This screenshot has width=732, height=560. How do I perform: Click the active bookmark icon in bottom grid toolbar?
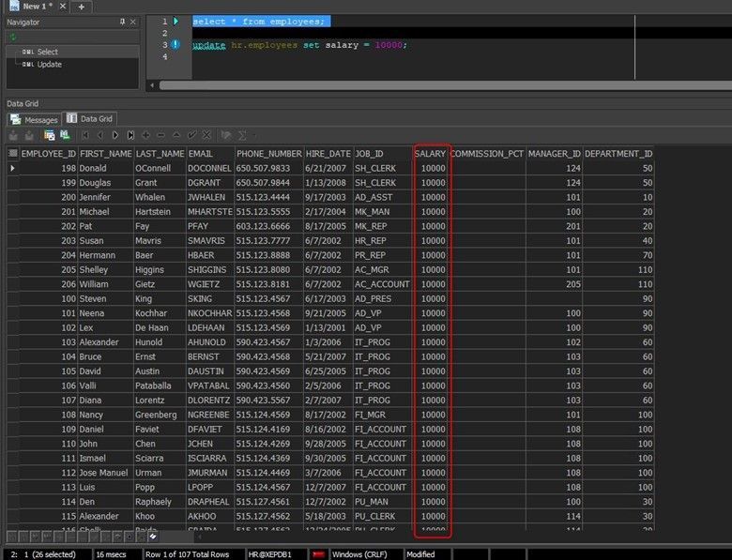(x=153, y=537)
